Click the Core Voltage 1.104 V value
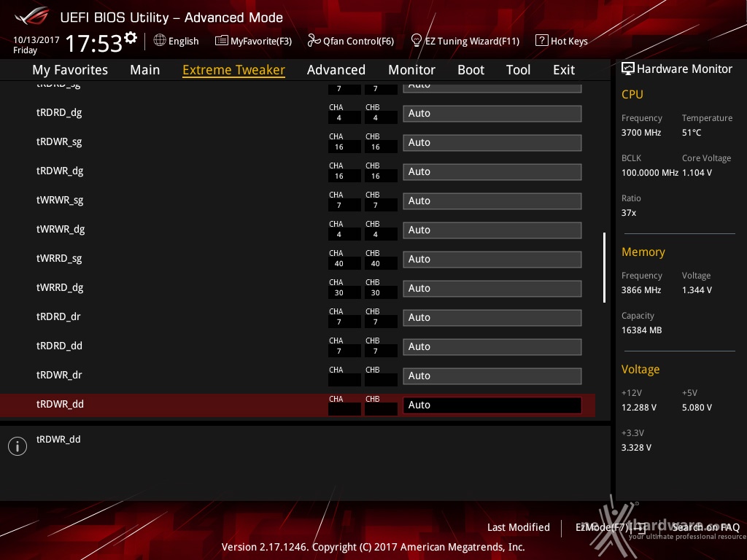The image size is (747, 560). pos(697,173)
